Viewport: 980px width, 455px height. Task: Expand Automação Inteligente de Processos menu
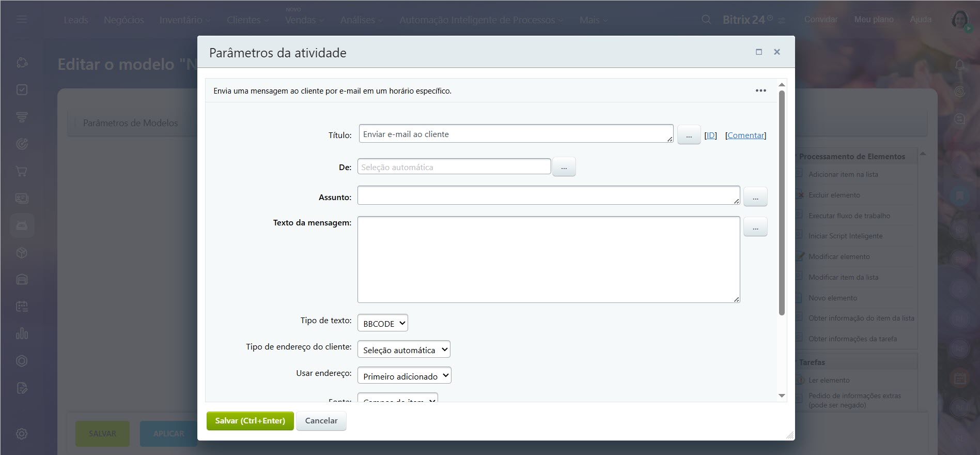tap(481, 20)
